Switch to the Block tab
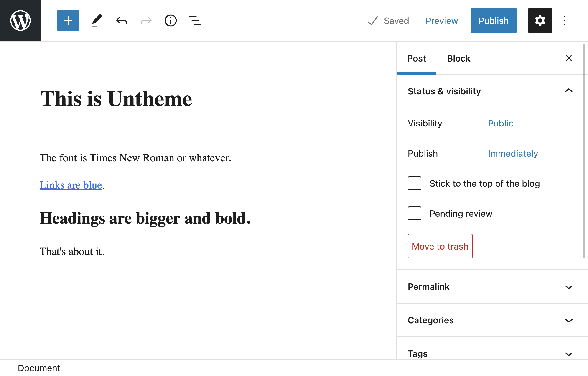 point(458,58)
